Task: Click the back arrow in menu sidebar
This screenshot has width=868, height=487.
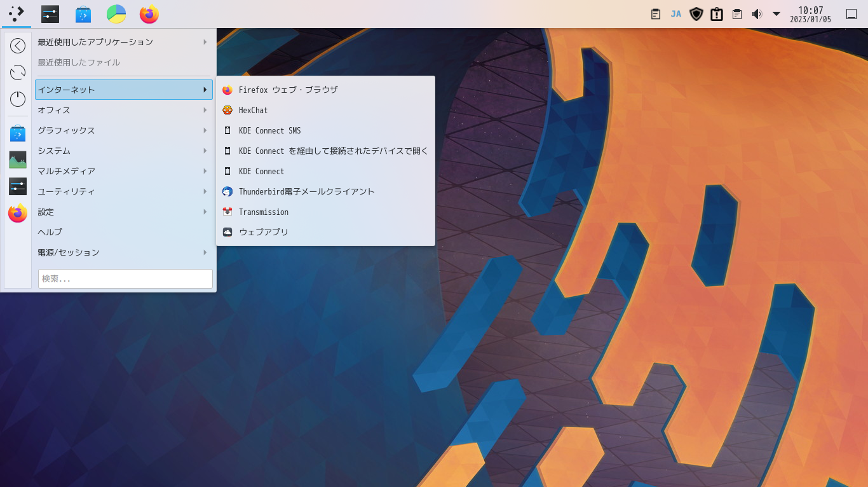Action: coord(18,46)
